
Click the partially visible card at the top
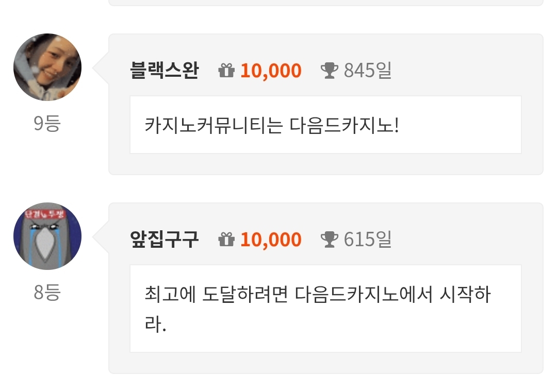pos(325,3)
